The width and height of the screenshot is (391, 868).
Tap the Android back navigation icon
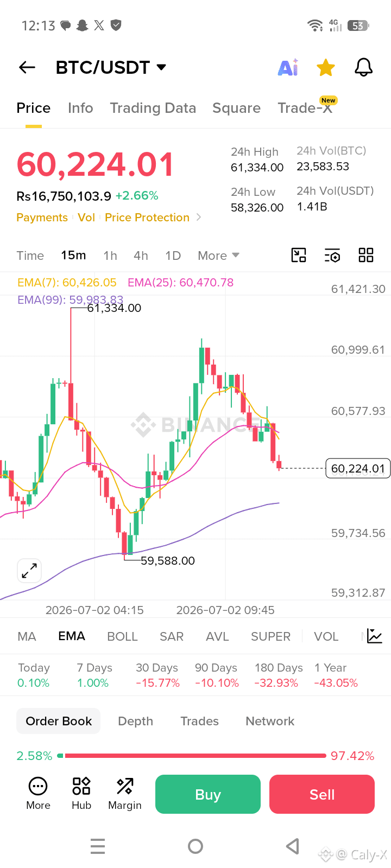pyautogui.click(x=293, y=846)
